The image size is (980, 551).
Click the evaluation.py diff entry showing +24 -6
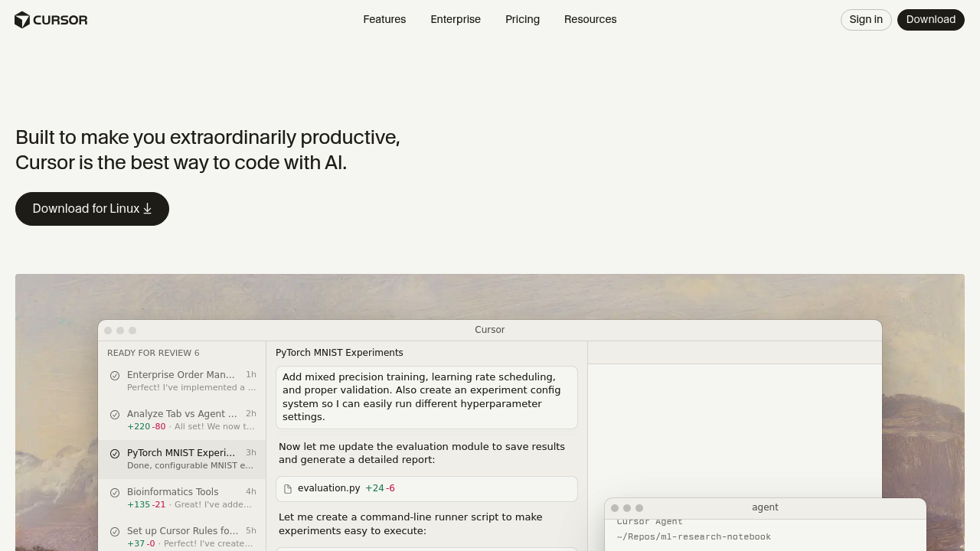pos(426,488)
